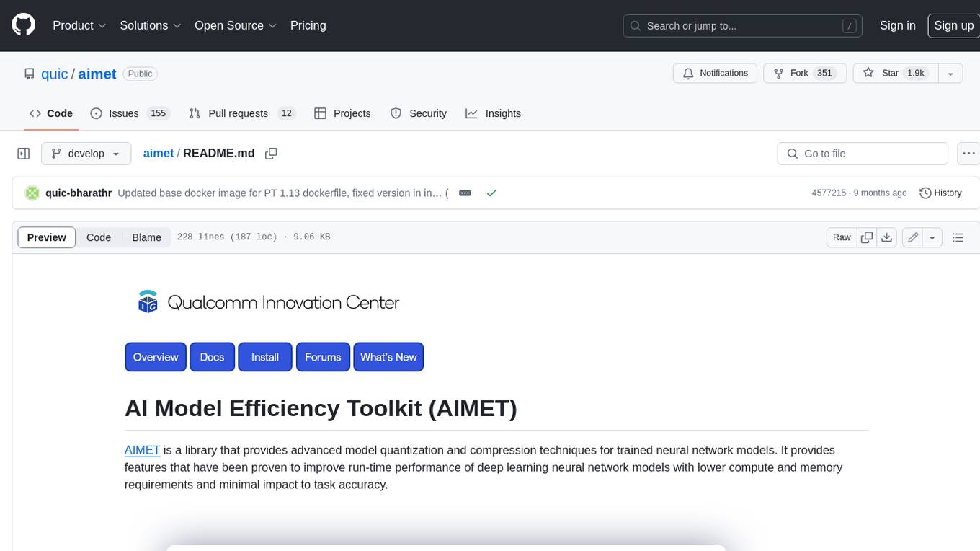The width and height of the screenshot is (980, 551).
Task: Click the aimet breadcrumb link
Action: coord(159,153)
